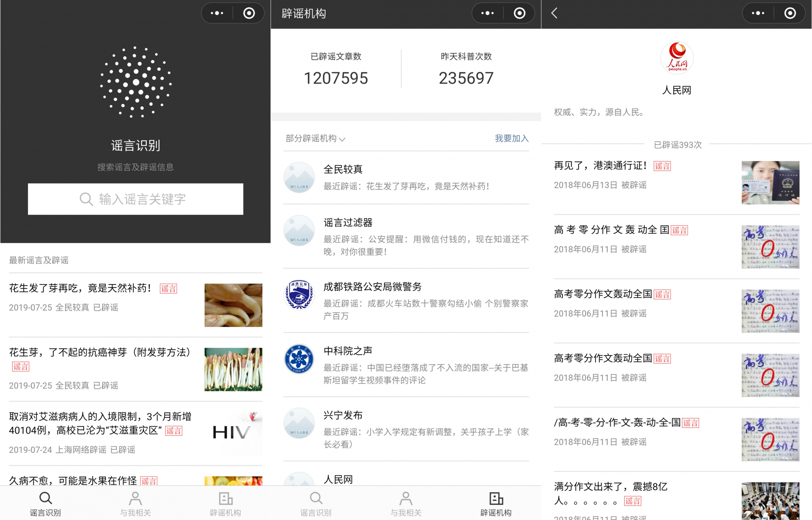Switch to 辟谣机构 building tab icon
Image resolution: width=812 pixels, height=520 pixels.
[225, 498]
